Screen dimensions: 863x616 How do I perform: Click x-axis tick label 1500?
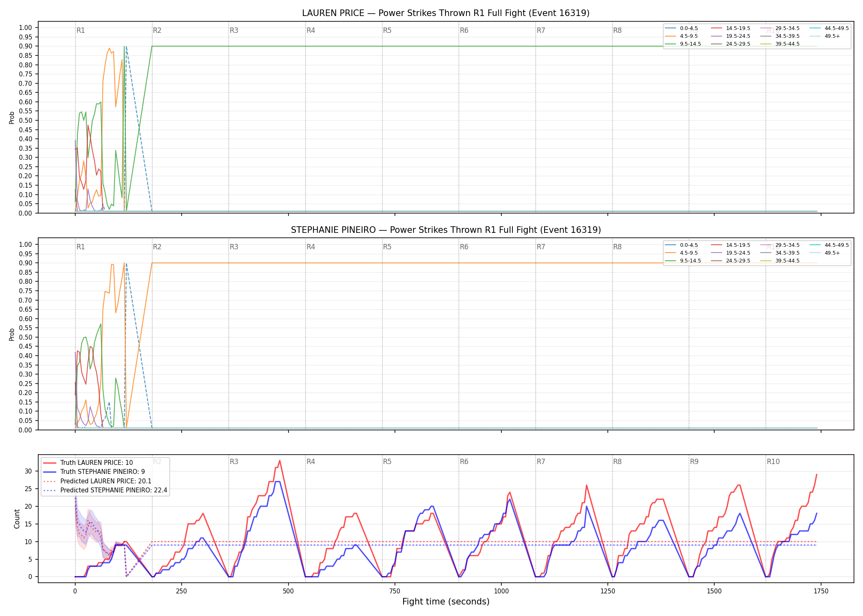coord(714,591)
